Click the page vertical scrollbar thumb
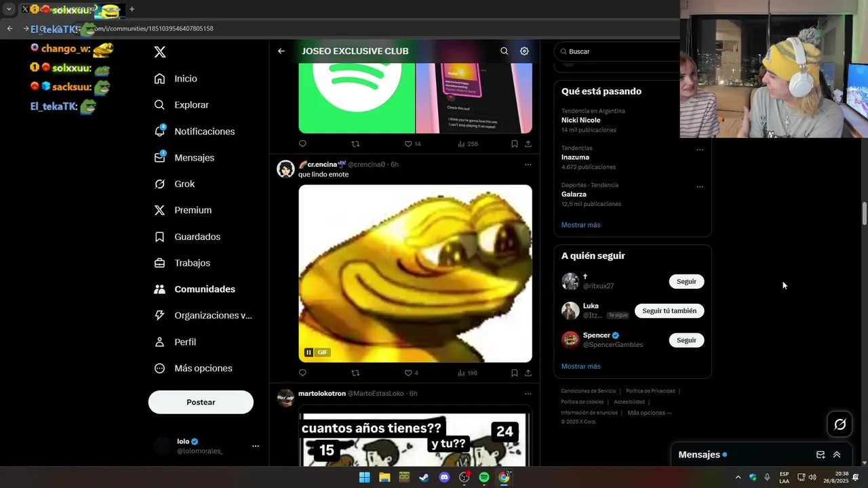The image size is (868, 488). 864,214
